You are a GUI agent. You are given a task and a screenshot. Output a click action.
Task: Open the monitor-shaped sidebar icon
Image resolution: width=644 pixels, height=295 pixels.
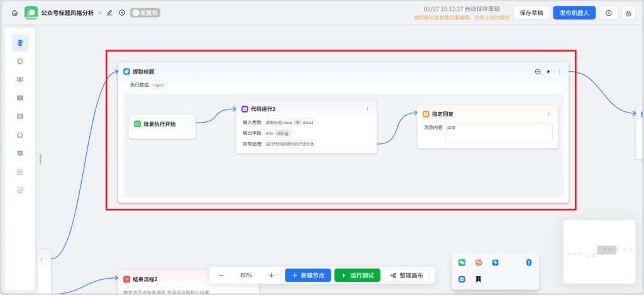(20, 80)
